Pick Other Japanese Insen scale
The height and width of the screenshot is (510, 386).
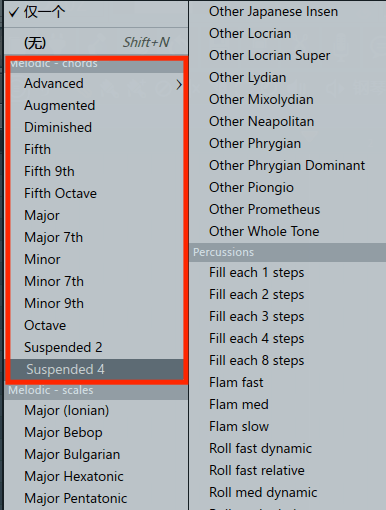[x=288, y=12]
